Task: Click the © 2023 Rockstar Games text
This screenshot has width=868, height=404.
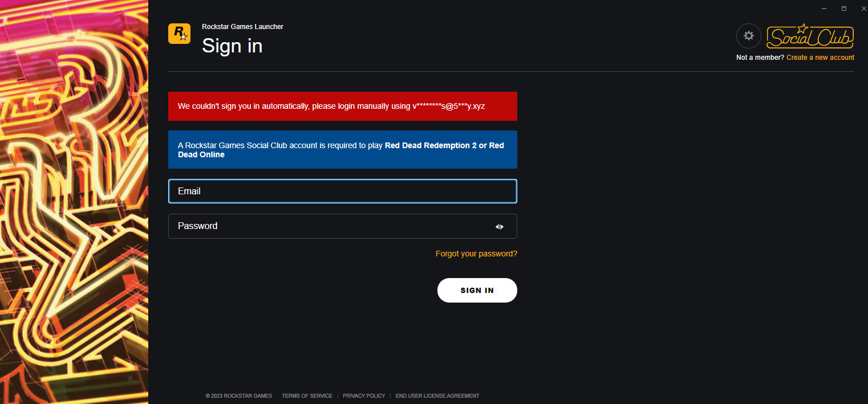Action: click(x=239, y=396)
